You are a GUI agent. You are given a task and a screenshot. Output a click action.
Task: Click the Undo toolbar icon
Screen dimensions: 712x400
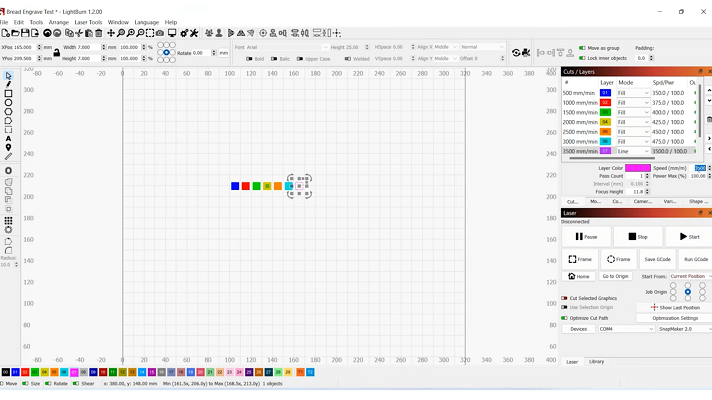[47, 33]
